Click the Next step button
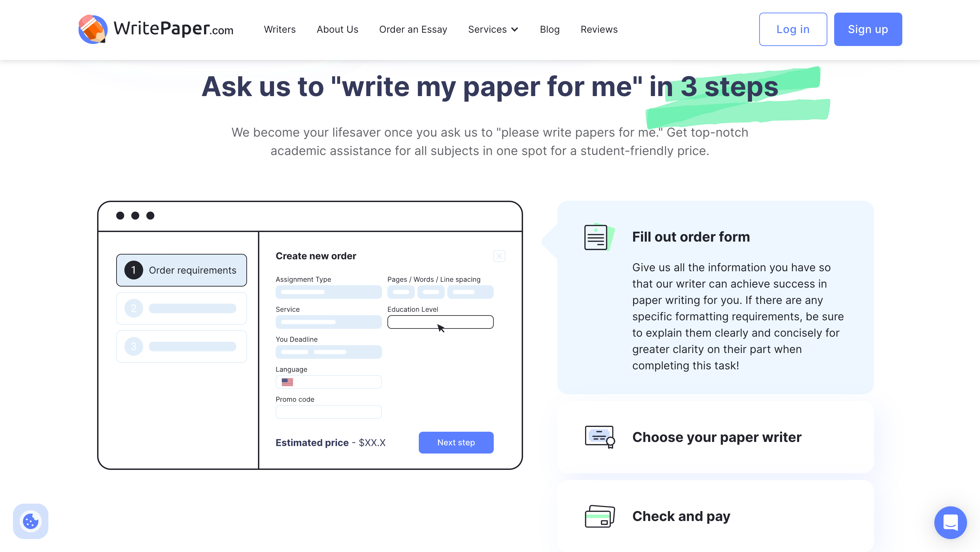 pos(456,442)
